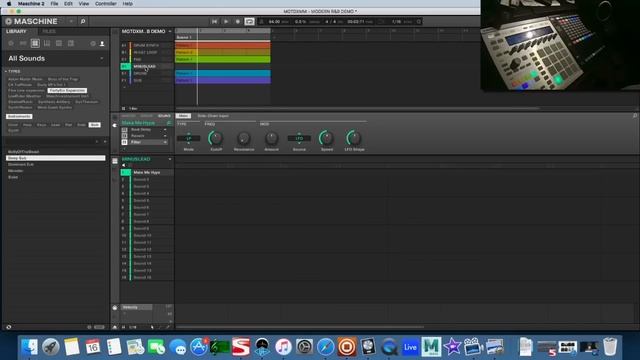
Task: Click the blue pattern clip of DRUMS
Action: [222, 73]
